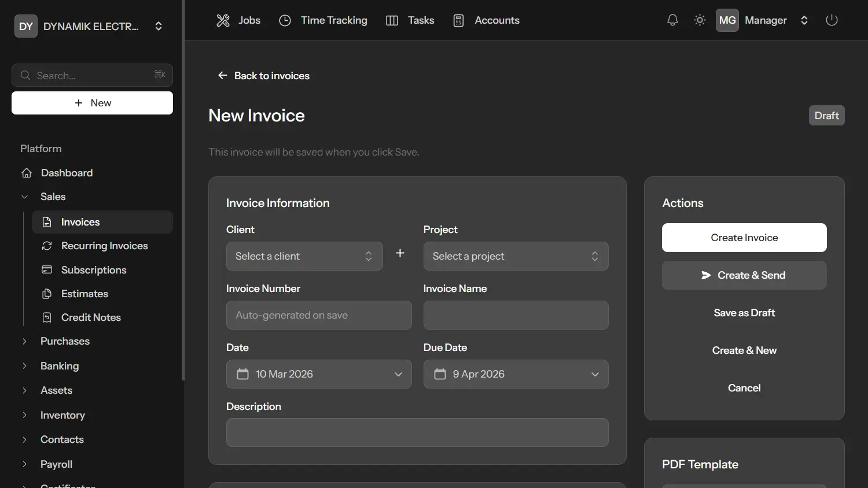Open the Select a project dropdown
Image resolution: width=868 pixels, height=488 pixels.
coord(516,256)
